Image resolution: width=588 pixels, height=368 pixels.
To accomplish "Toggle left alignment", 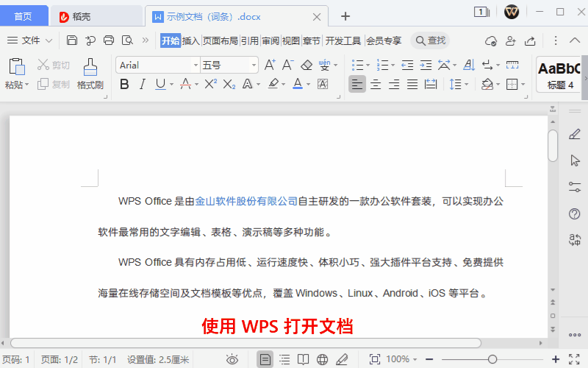I will pos(357,84).
